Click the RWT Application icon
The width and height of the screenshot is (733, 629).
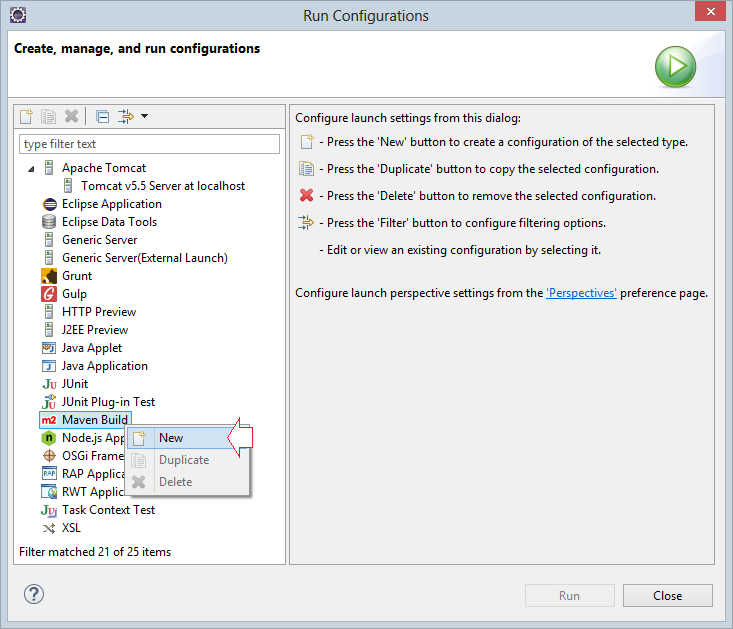tap(49, 492)
